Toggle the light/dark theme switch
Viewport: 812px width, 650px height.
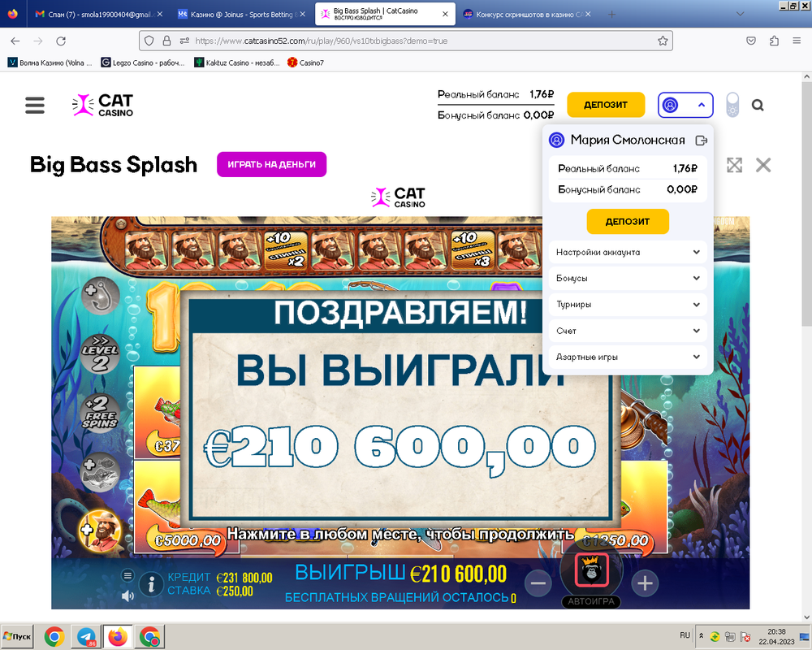[732, 105]
